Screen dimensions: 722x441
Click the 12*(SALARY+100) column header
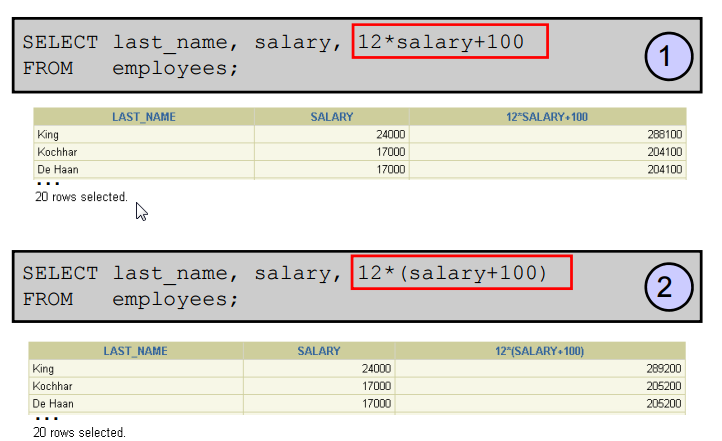click(x=539, y=351)
